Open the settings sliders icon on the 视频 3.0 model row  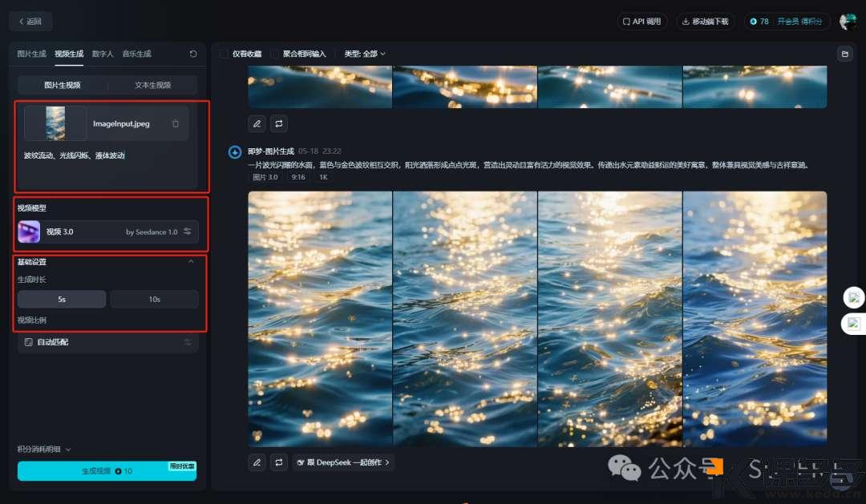188,232
